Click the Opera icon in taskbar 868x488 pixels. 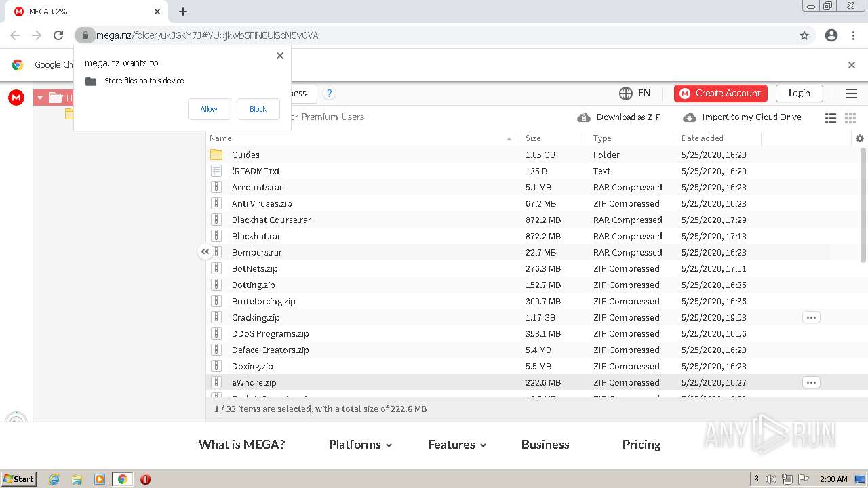(x=145, y=479)
